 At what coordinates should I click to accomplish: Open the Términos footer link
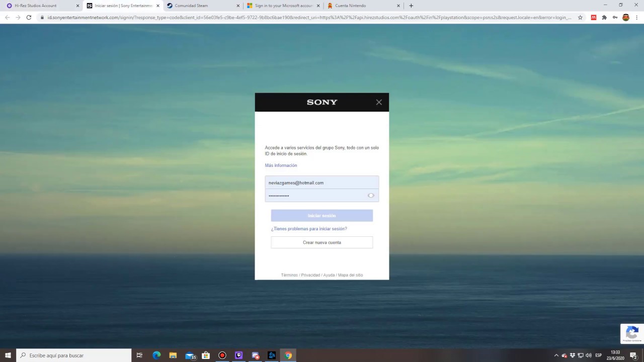[289, 275]
